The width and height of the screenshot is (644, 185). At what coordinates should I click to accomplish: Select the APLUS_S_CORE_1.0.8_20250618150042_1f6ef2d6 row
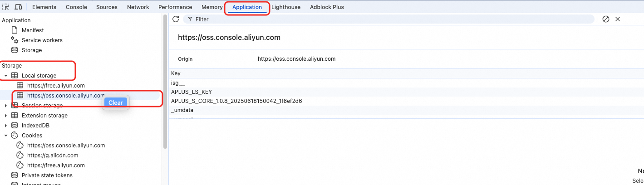[x=406, y=101]
